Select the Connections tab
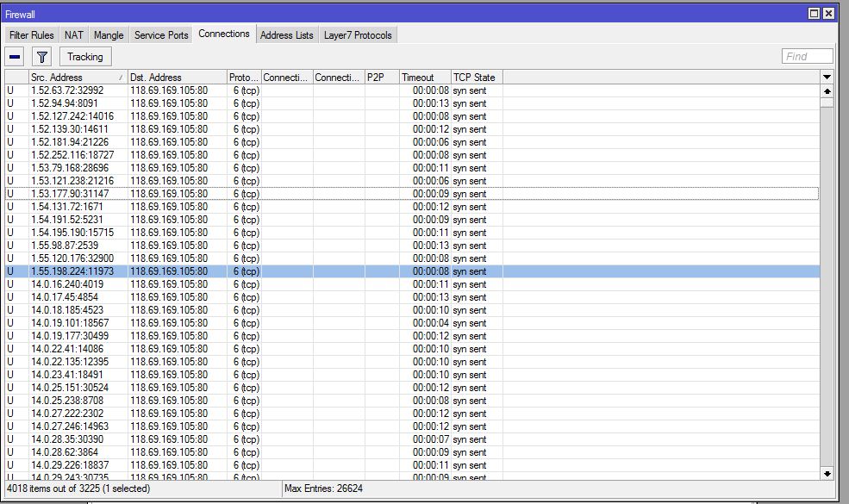The image size is (849, 504). point(223,34)
